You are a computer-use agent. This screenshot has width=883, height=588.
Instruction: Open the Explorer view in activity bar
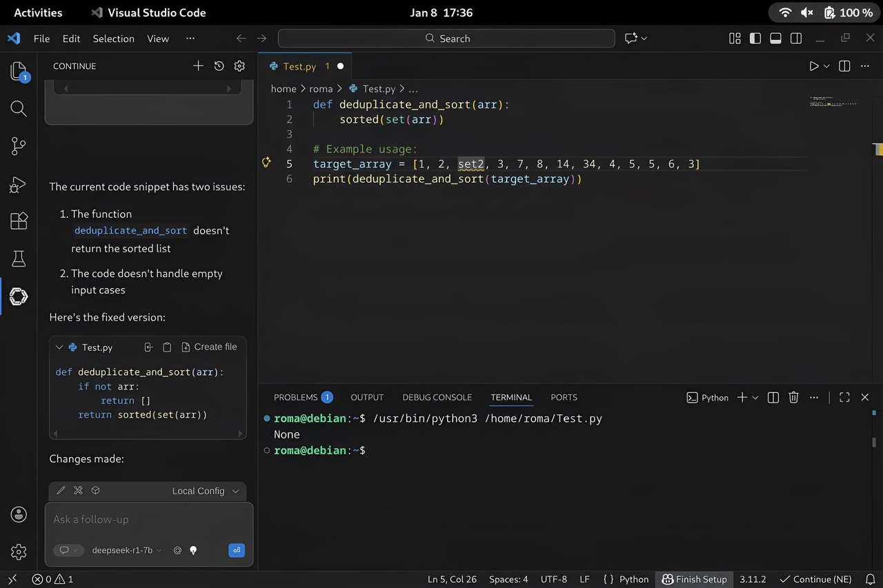click(19, 72)
